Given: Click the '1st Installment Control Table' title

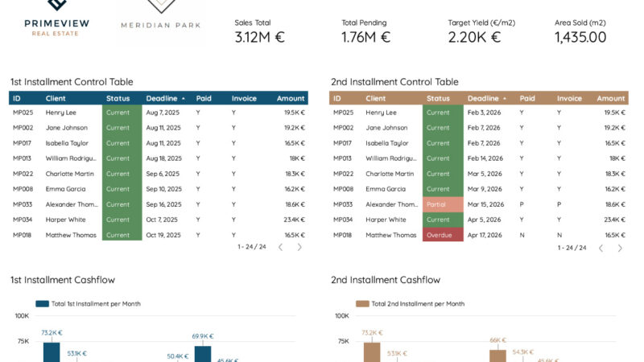Looking at the screenshot, I should pyautogui.click(x=72, y=82).
